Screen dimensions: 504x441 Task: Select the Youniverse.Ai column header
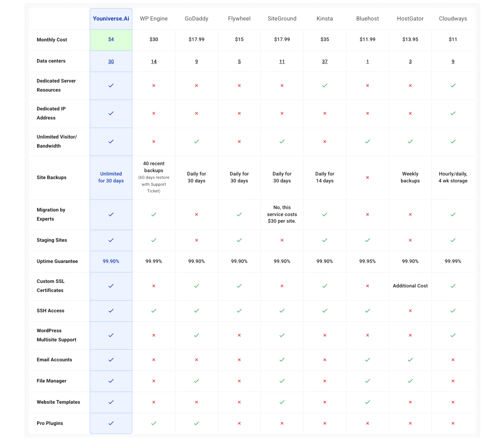(111, 19)
